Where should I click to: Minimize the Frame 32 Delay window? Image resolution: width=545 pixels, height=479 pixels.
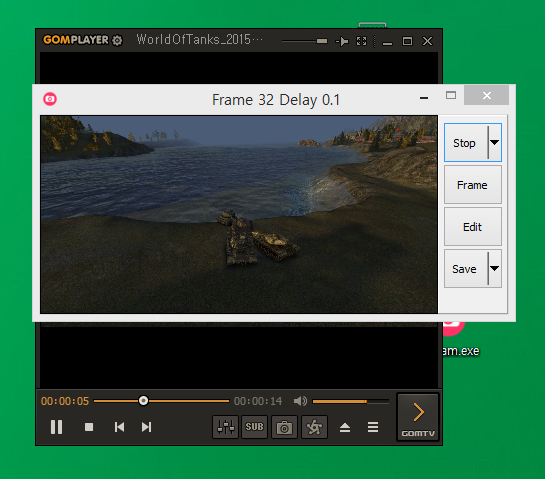point(424,98)
